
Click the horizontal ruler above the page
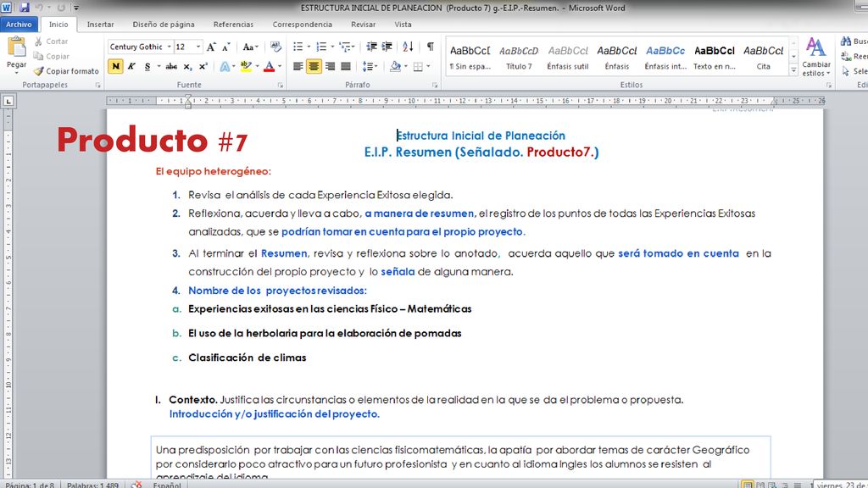pos(465,101)
